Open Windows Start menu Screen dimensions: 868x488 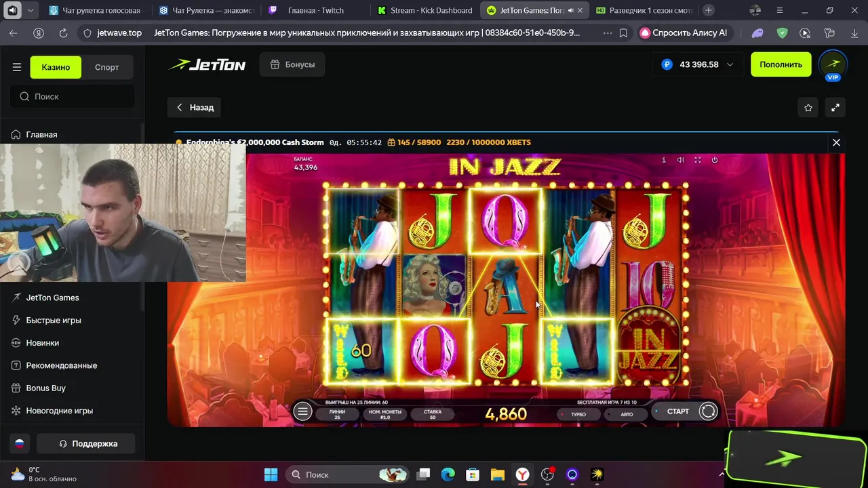pos(271,474)
